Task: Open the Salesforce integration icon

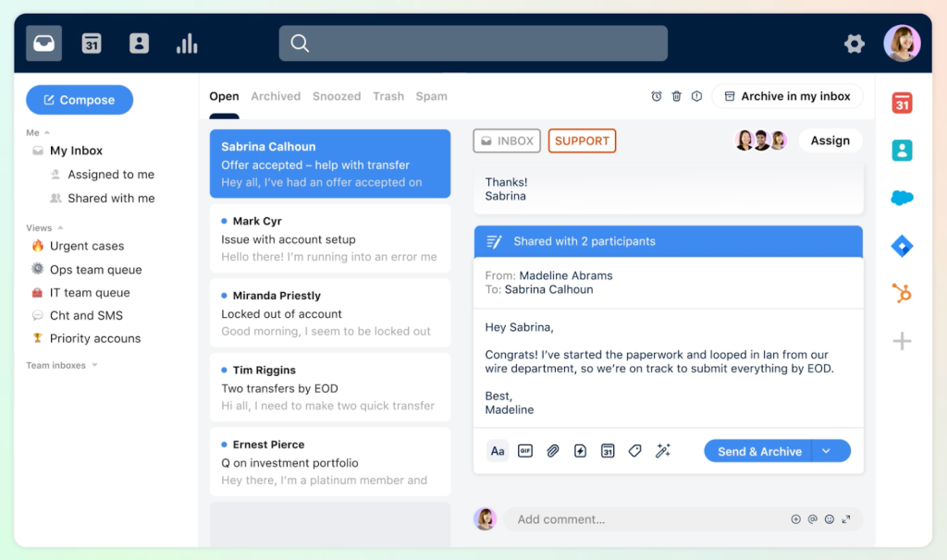Action: click(x=902, y=198)
